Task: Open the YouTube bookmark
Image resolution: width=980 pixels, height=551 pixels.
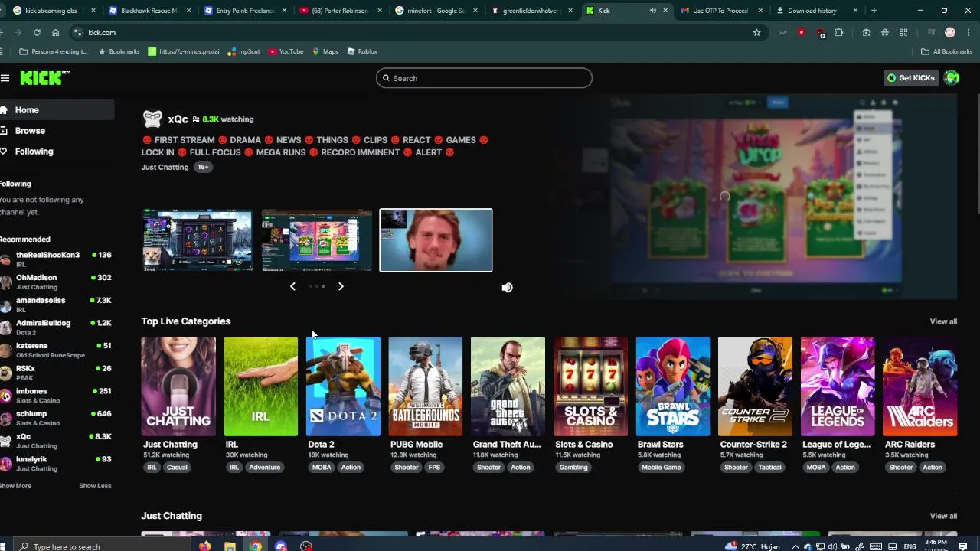Action: click(285, 51)
